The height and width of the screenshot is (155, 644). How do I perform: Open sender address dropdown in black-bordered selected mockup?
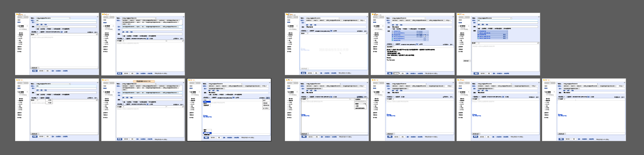pos(241,84)
